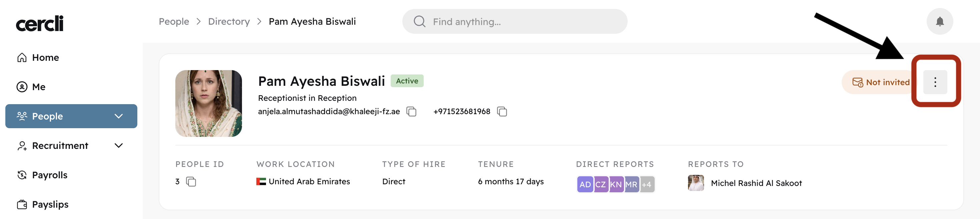The height and width of the screenshot is (219, 980).
Task: Expand the Recruitment sidebar chevron
Action: [119, 146]
